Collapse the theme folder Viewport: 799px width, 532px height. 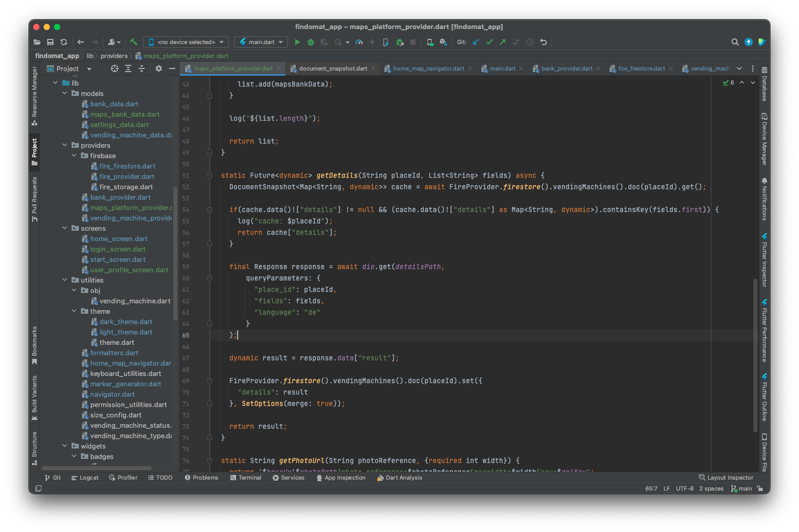click(74, 311)
